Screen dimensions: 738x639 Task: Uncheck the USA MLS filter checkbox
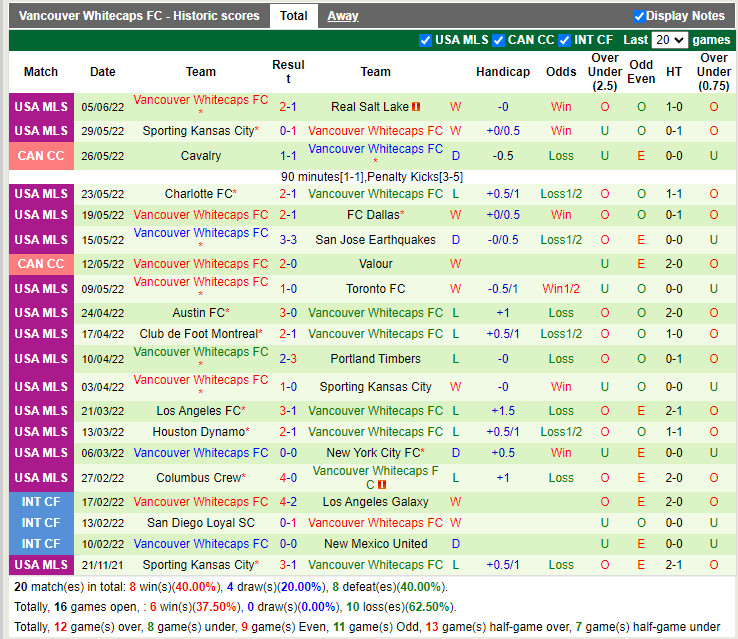(425, 40)
